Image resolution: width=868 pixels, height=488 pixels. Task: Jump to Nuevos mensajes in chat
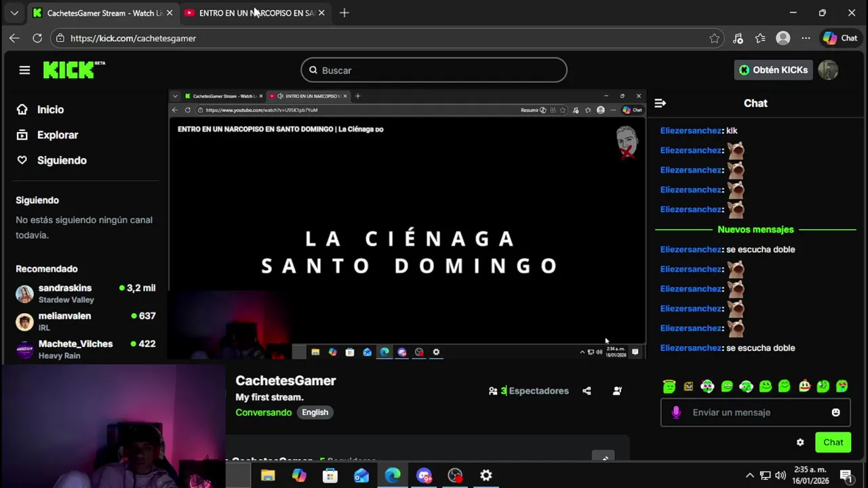[x=755, y=230]
